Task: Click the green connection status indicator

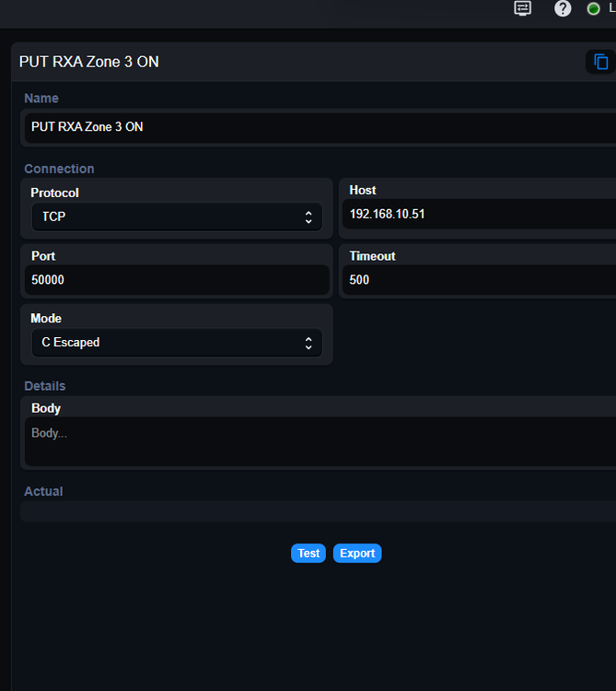Action: 593,9
